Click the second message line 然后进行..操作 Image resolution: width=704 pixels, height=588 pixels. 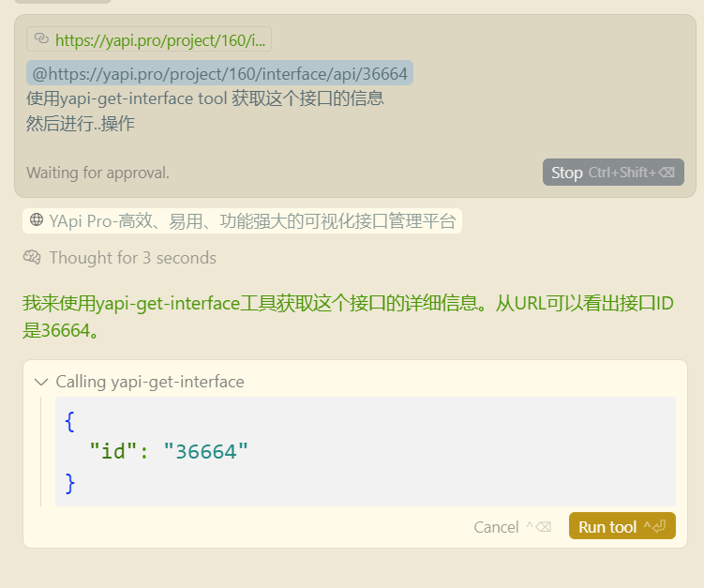81,123
